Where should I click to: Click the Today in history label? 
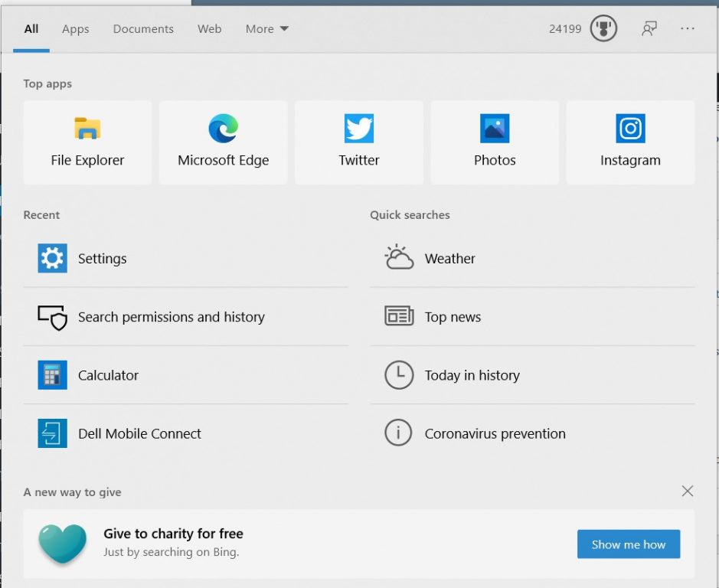pyautogui.click(x=472, y=375)
